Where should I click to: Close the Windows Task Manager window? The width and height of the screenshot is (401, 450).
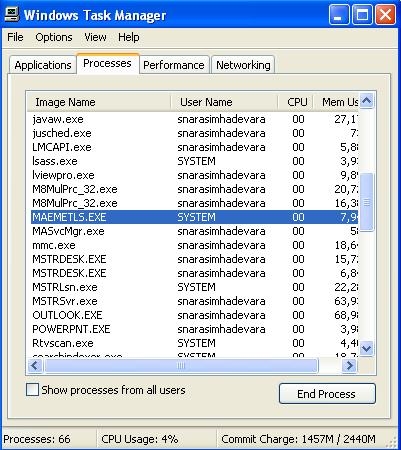pos(386,15)
